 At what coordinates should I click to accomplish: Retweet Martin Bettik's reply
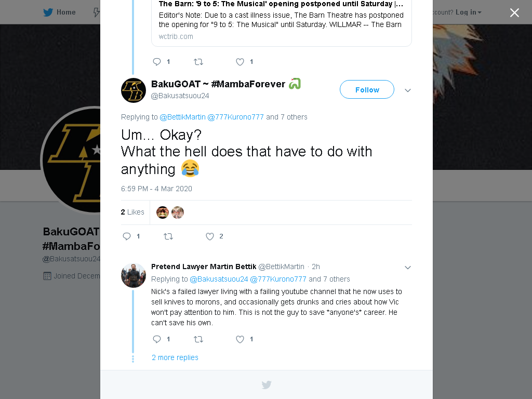click(198, 339)
